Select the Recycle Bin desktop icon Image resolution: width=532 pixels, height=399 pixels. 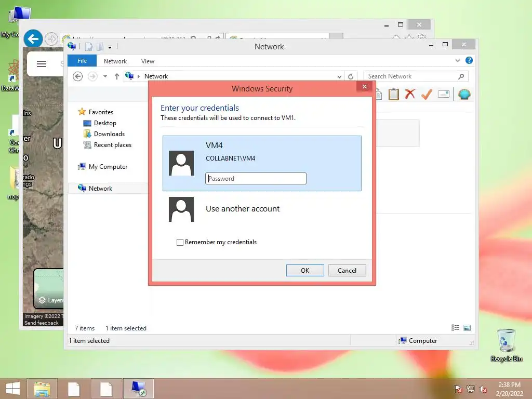coord(506,345)
